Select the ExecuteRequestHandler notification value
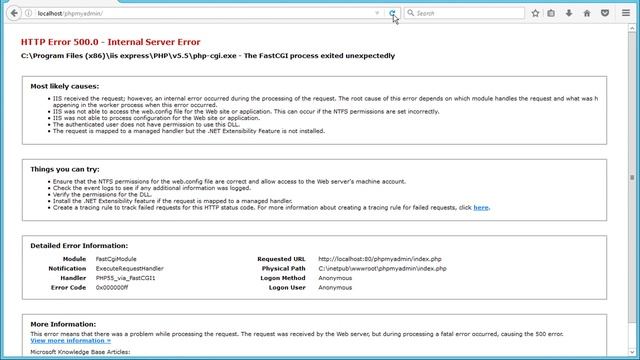Viewport: 640px width, 360px height. [129, 268]
